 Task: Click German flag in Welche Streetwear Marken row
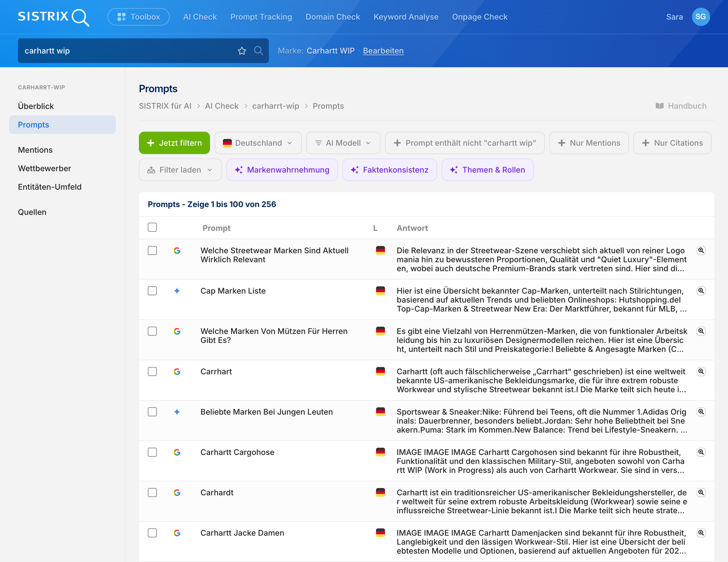[x=380, y=250]
